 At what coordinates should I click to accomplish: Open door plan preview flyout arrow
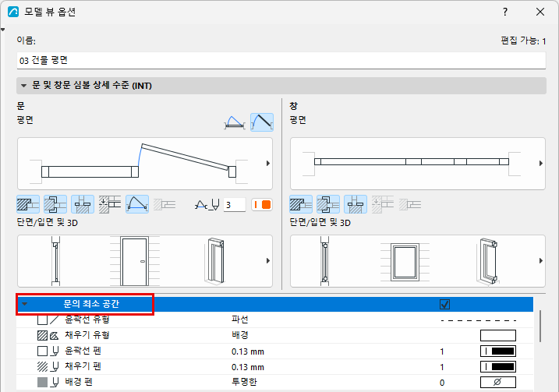(x=268, y=163)
